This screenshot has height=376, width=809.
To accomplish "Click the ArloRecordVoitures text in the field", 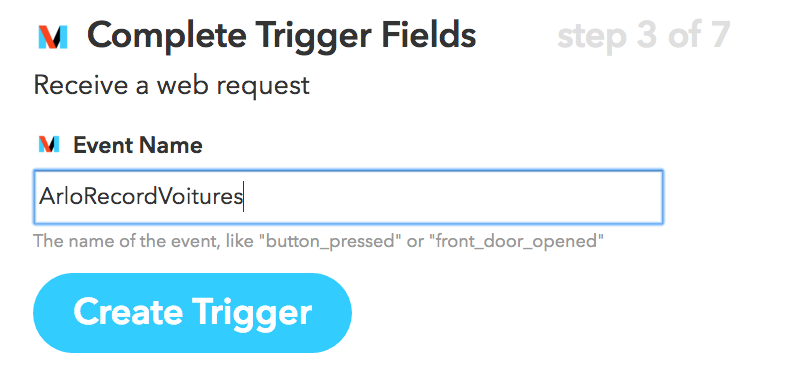I will click(141, 197).
